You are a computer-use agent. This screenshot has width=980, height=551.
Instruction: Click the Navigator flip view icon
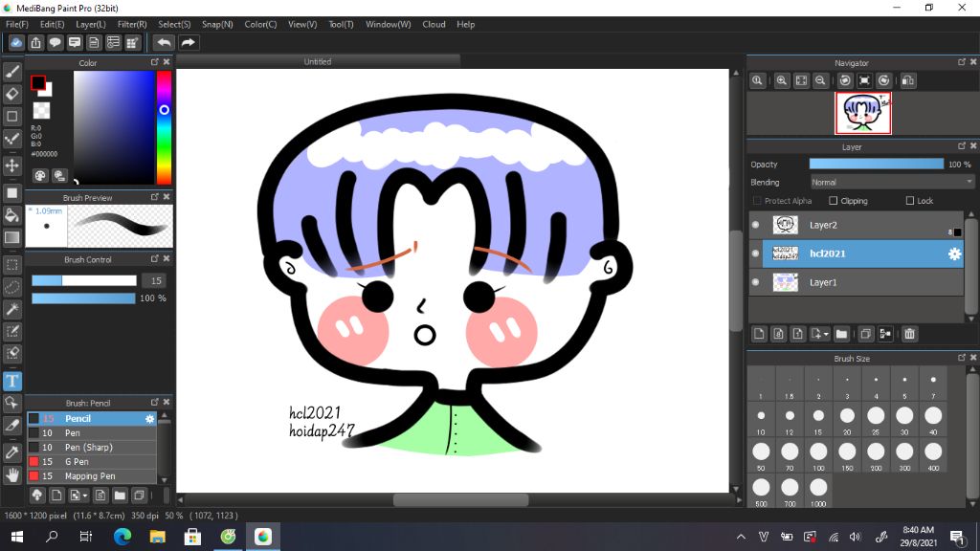tap(908, 80)
